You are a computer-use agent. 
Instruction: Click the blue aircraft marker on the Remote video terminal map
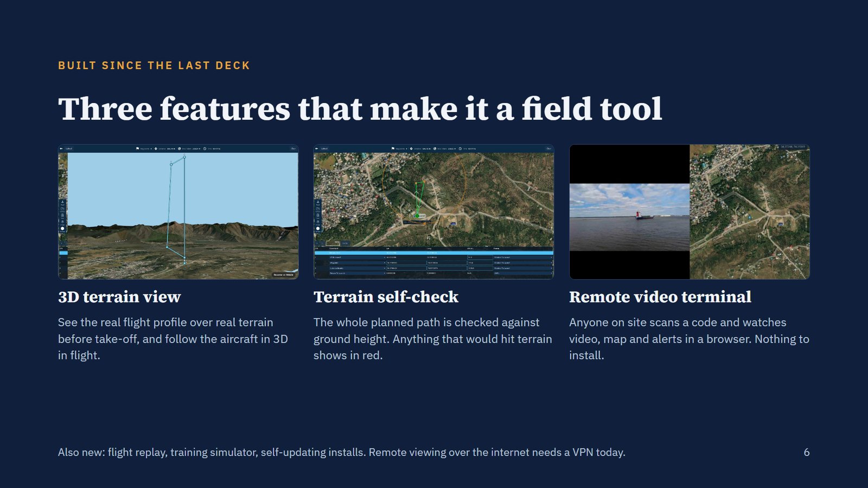750,217
